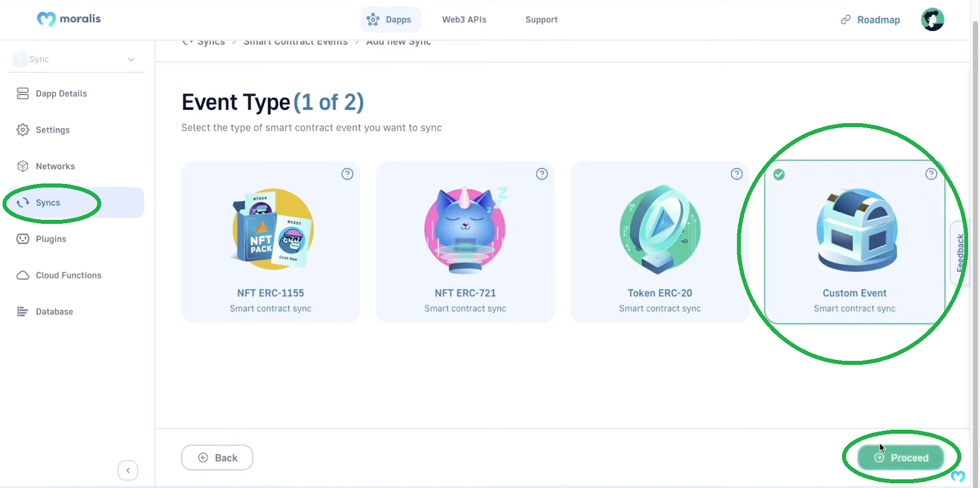The image size is (980, 488).
Task: Collapse the sidebar with the chevron button
Action: tap(128, 471)
